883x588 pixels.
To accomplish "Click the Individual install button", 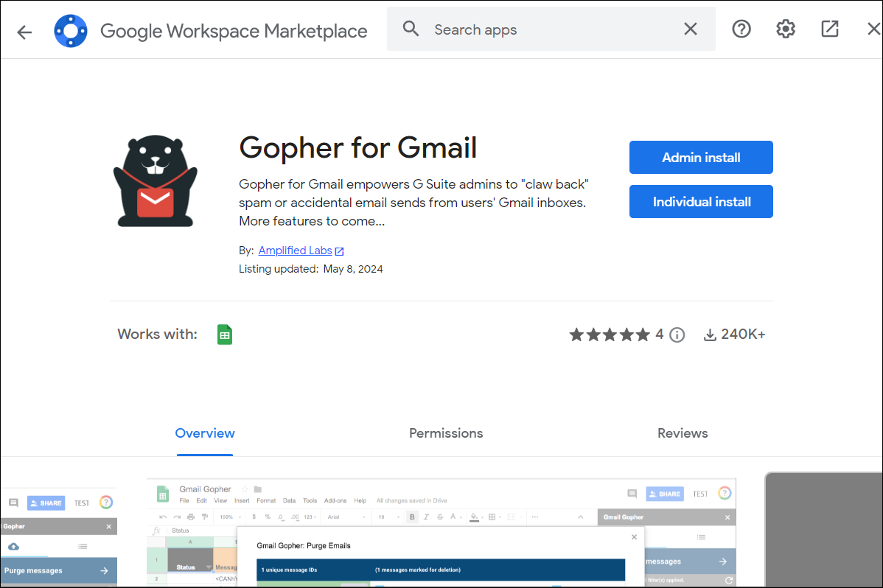I will point(701,202).
